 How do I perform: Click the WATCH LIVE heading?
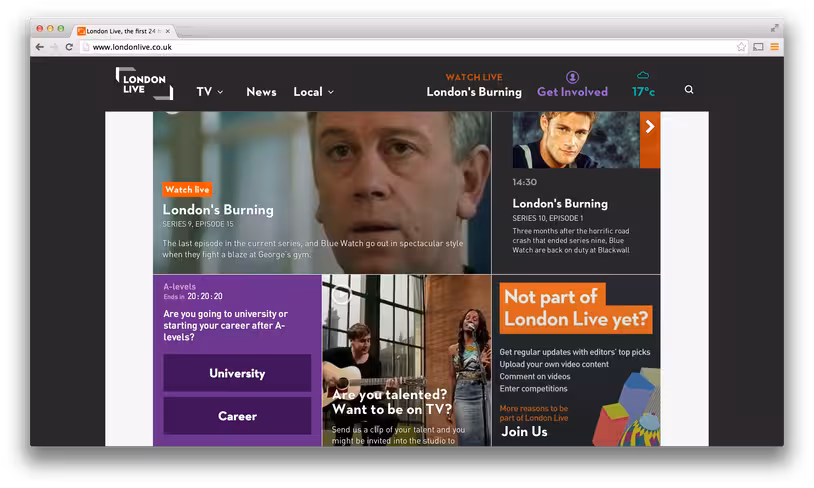[474, 77]
